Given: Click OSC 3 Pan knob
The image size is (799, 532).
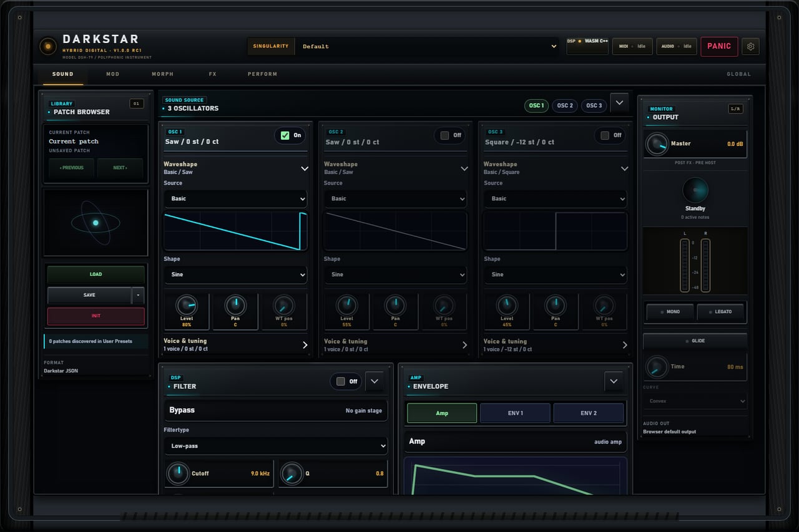Looking at the screenshot, I should click(555, 305).
